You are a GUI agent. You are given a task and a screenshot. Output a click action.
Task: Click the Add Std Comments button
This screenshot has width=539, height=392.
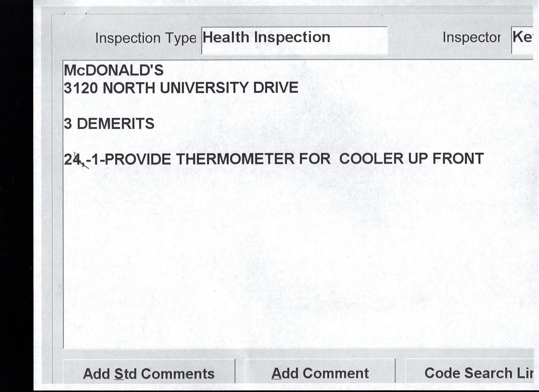pyautogui.click(x=149, y=373)
